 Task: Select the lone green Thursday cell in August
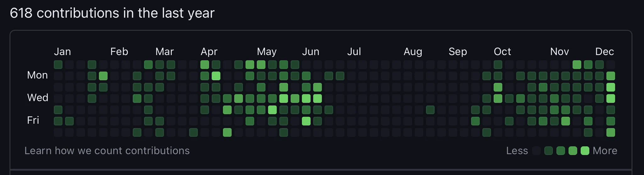430,110
